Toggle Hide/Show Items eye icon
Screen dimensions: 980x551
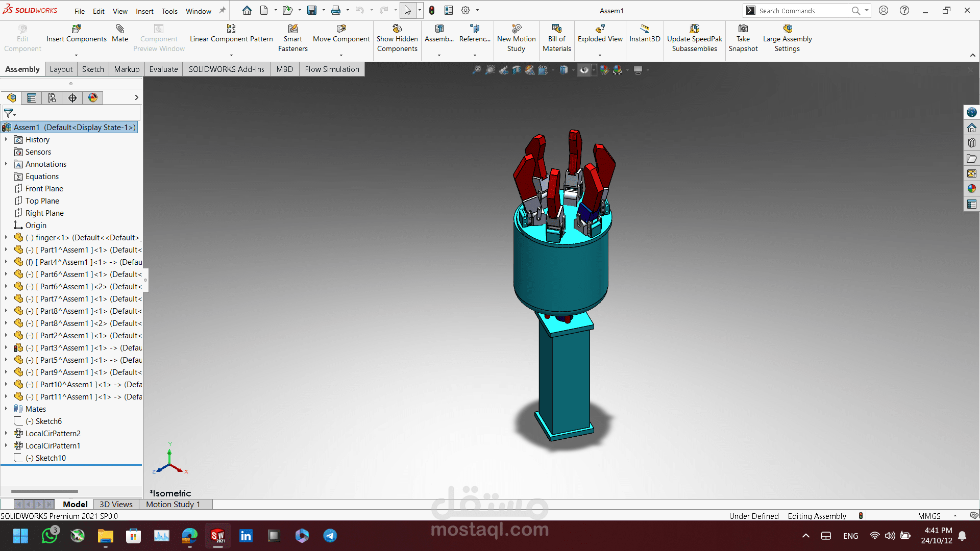pos(584,70)
